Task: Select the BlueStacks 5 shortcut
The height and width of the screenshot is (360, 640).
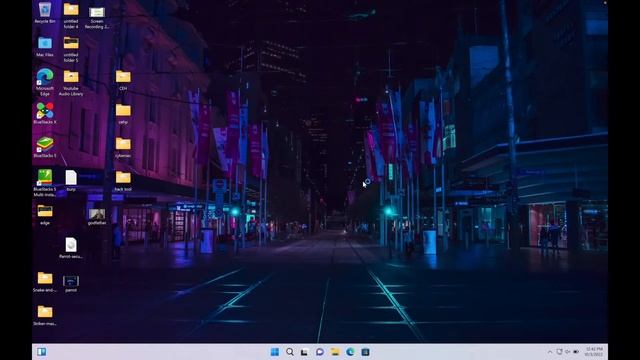Action: (45, 147)
